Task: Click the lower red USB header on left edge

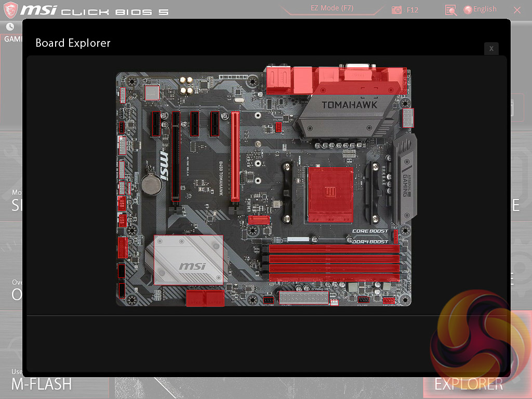Action: [122, 220]
